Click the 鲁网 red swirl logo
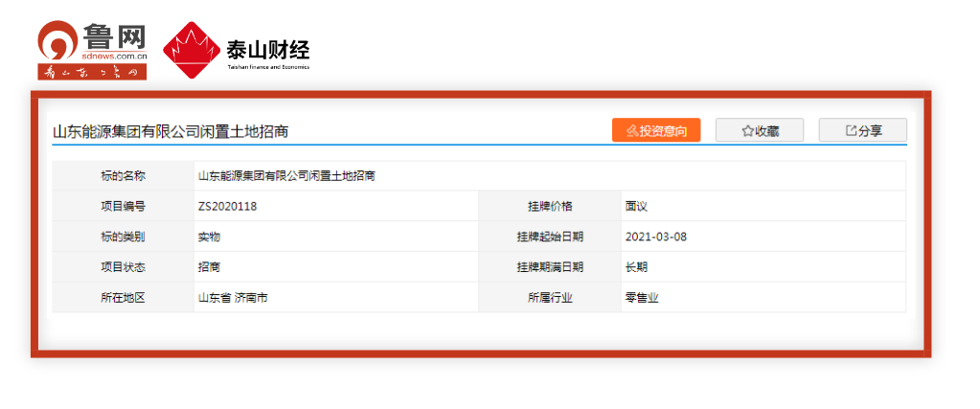The image size is (980, 409). coord(57,43)
